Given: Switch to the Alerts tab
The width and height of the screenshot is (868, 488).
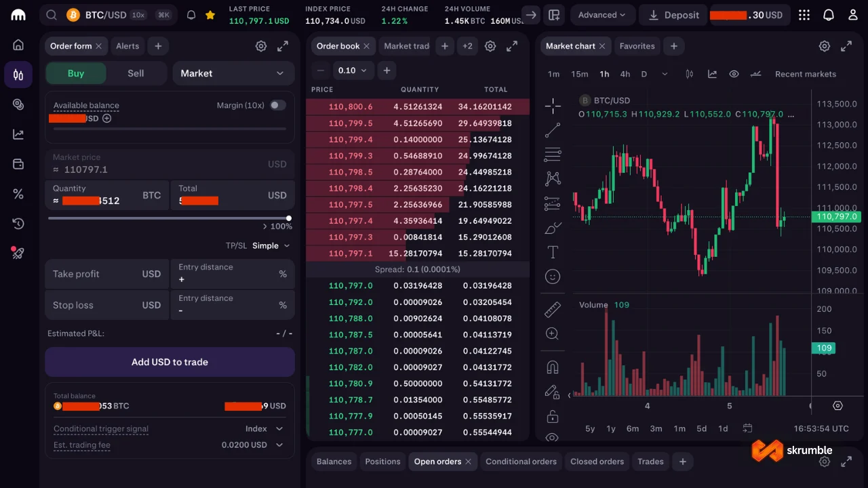Looking at the screenshot, I should [x=127, y=46].
